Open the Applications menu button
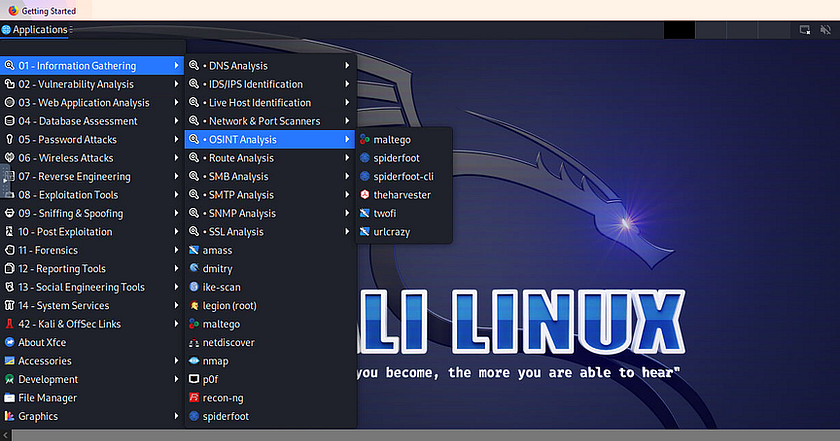The height and width of the screenshot is (441, 840). [x=35, y=29]
